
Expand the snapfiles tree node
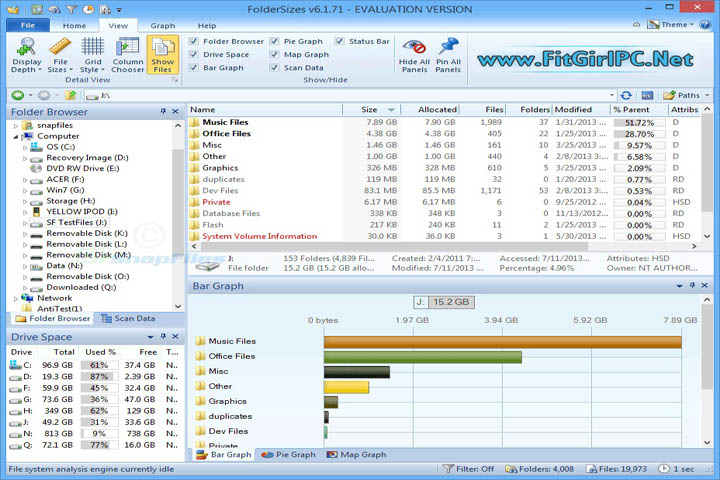coord(16,125)
